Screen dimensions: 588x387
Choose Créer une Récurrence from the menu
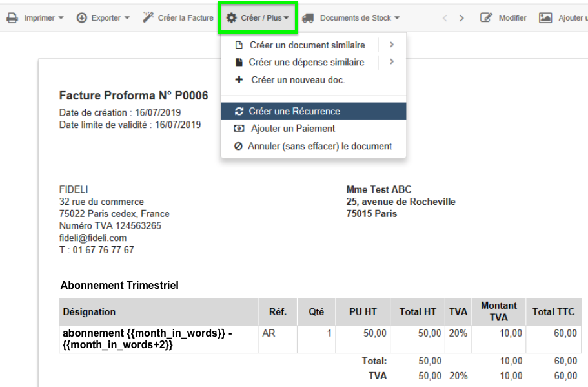pyautogui.click(x=294, y=111)
